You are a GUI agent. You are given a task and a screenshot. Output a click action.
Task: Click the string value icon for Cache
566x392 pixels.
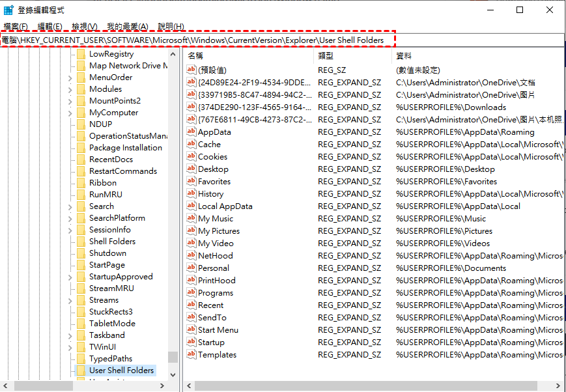[x=191, y=144]
